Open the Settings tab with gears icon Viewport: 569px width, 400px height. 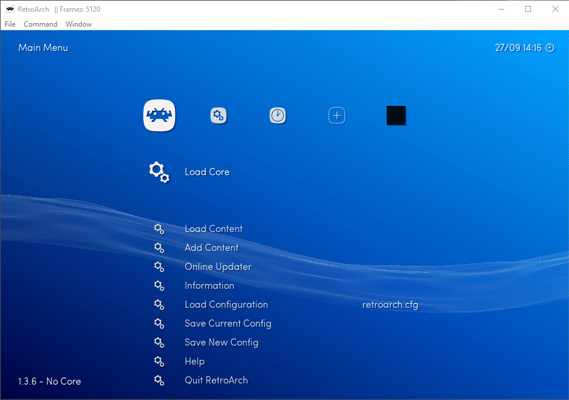coord(218,115)
